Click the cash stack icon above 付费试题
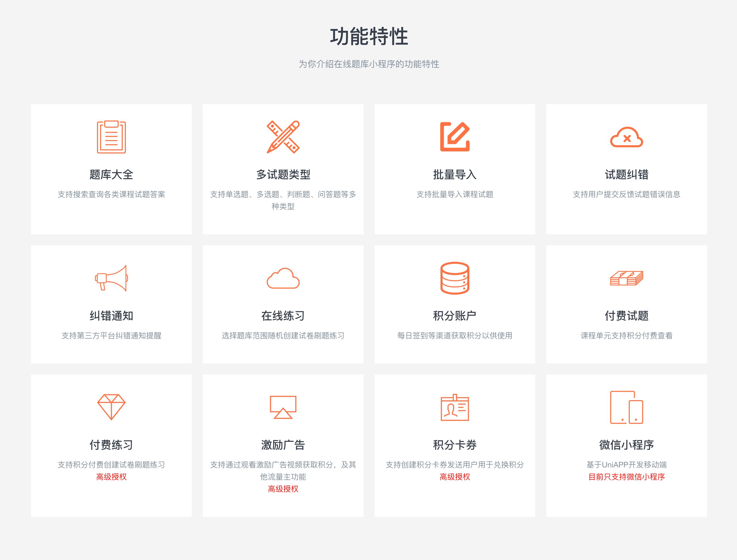Screen dimensions: 737x560 [626, 278]
